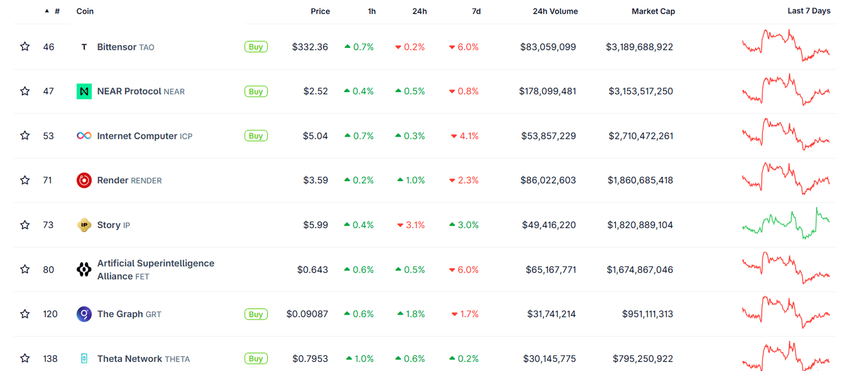Toggle the star next to Render
Screen dimensions: 868x371
click(25, 180)
